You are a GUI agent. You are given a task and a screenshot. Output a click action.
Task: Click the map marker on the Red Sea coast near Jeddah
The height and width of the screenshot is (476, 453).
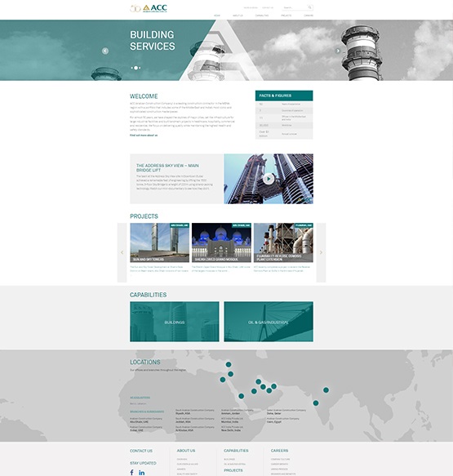[x=242, y=396]
